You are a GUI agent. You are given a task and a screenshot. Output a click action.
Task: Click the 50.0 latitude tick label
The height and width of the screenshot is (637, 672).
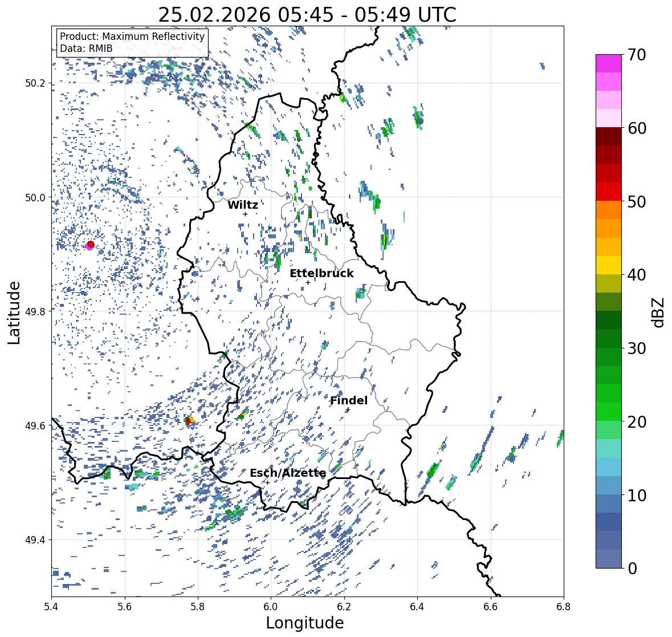click(35, 198)
